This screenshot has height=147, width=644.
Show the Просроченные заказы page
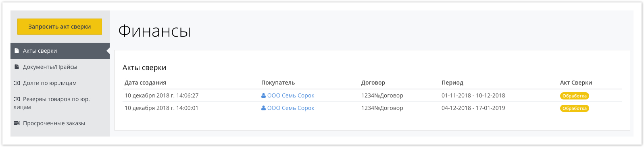pos(60,123)
